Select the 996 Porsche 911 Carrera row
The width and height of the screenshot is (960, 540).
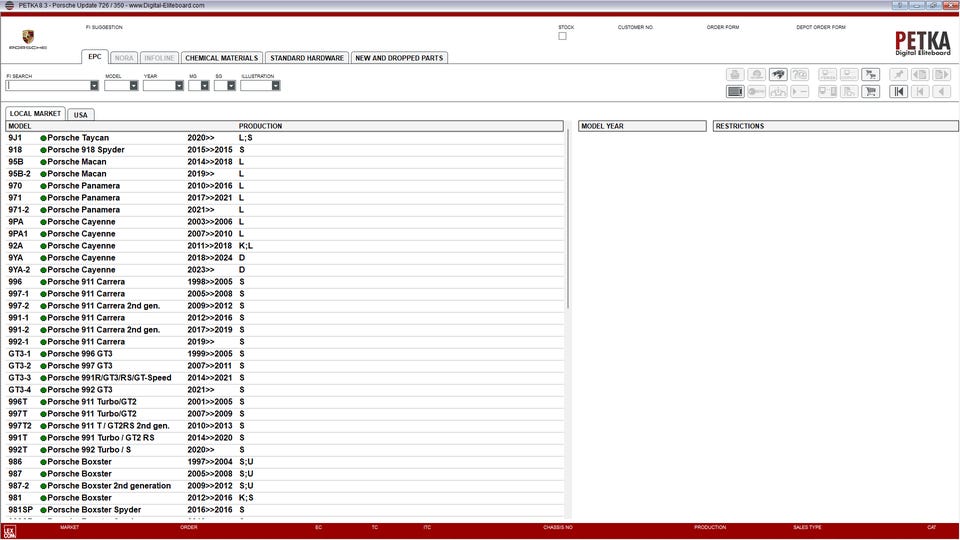click(285, 282)
